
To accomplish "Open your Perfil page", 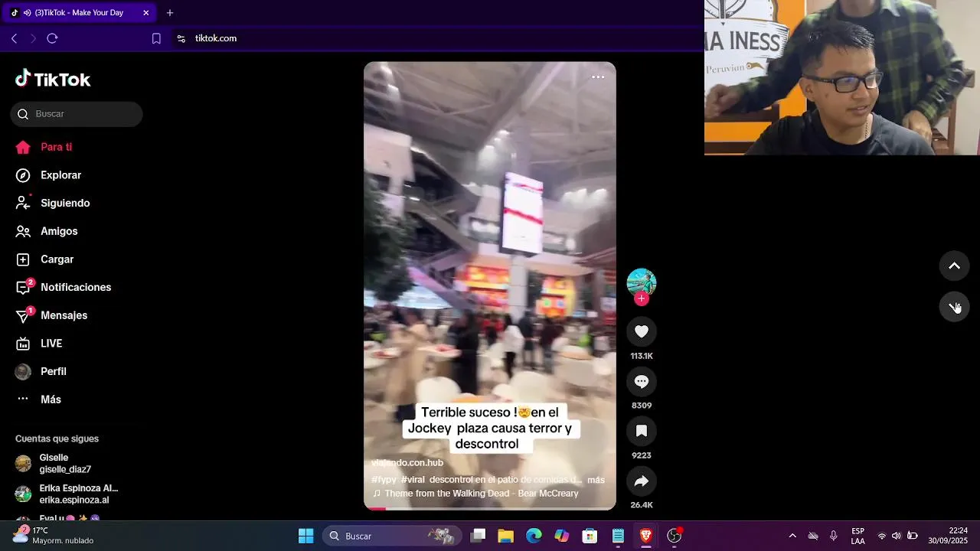I will 41,371.
